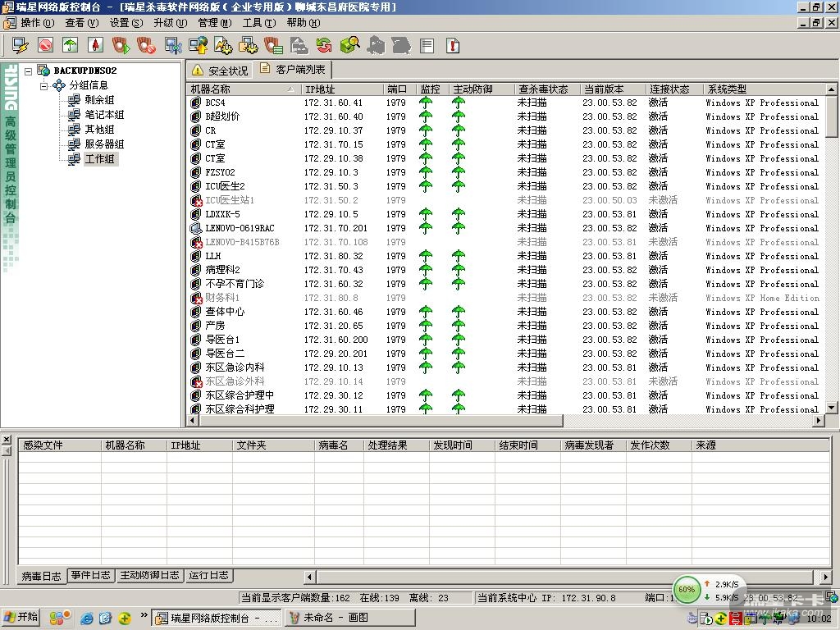840x630 pixels.
Task: Open the 帮助(H) menu
Action: coord(304,22)
